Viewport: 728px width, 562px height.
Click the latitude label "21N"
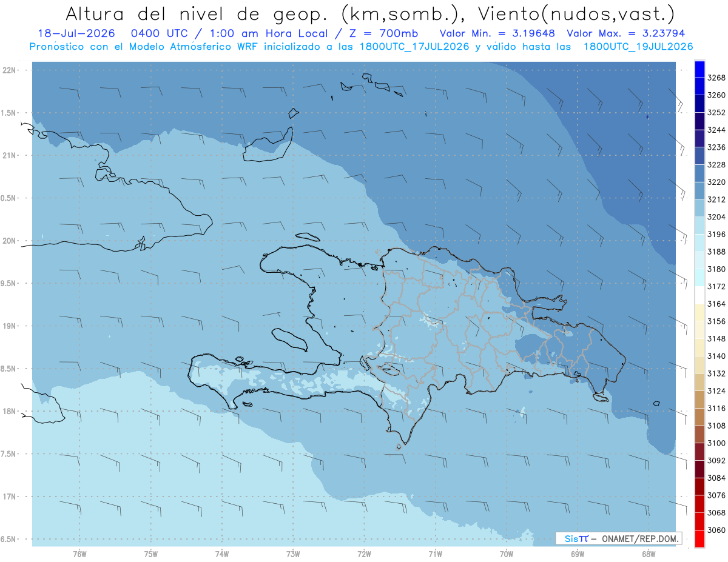pos(10,155)
